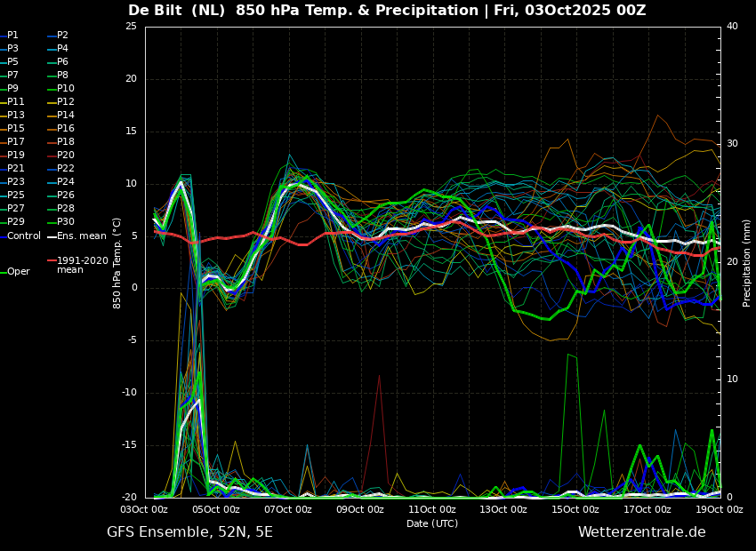Select the P25 legend entry
The height and width of the screenshot is (551, 756).
pos(12,195)
